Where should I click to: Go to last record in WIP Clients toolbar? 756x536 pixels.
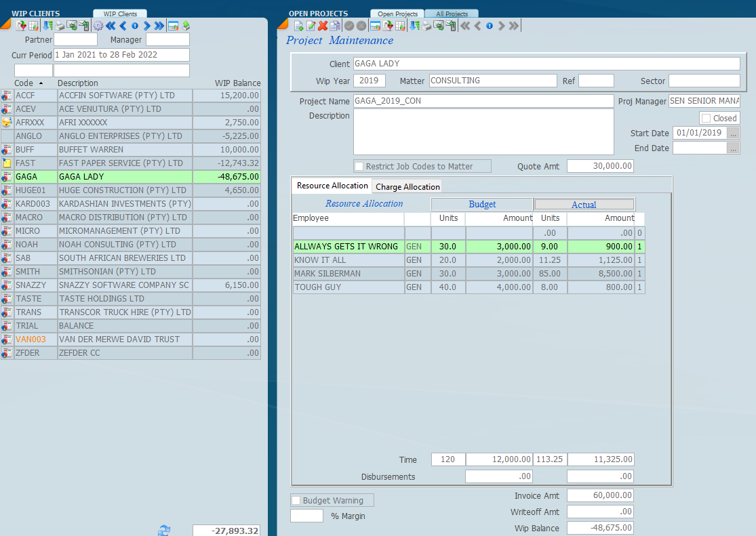click(x=159, y=26)
